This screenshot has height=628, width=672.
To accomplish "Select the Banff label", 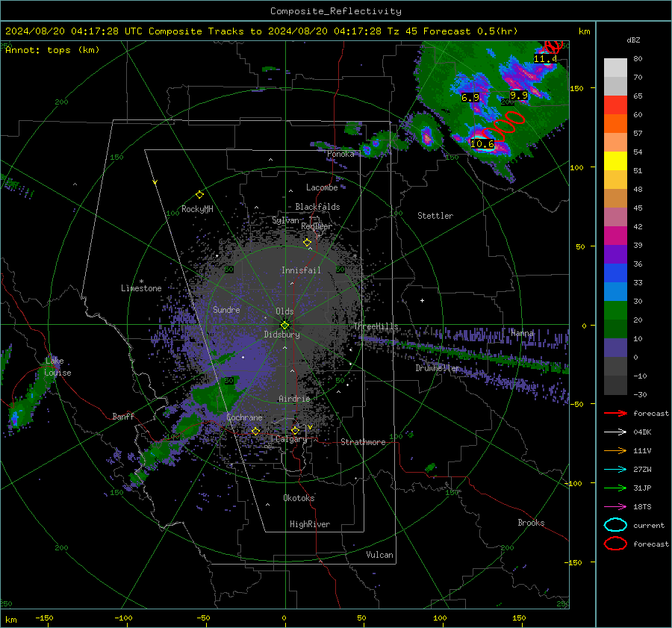I will click(x=123, y=416).
